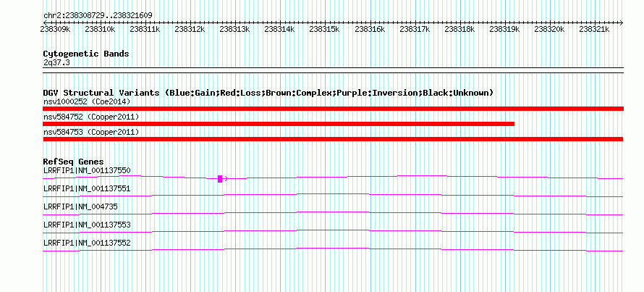Screen dimensions: 644x292
Task: Click the nsv584753 (Cooper2011) variant label
Action: (91, 133)
